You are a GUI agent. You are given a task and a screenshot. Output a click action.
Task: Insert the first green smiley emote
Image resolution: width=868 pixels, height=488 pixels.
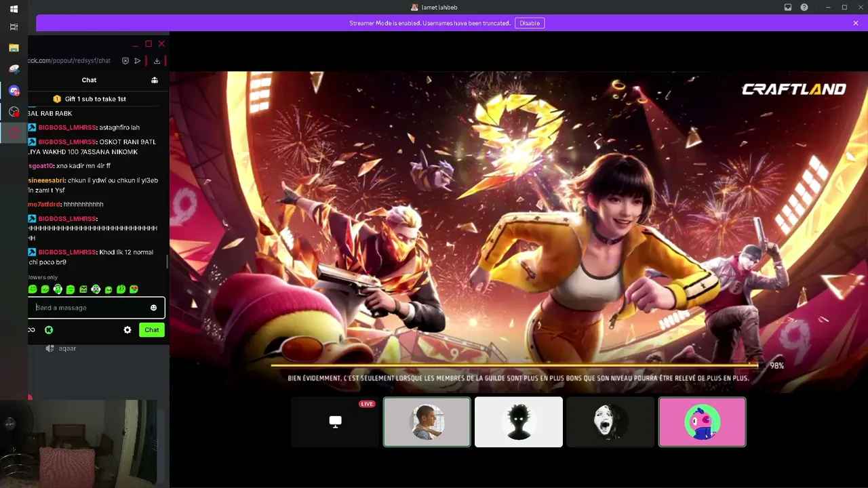click(33, 289)
